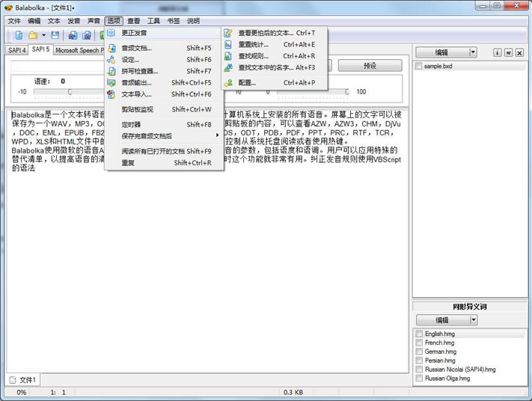This screenshot has width=532, height=401.
Task: Expand the 保存完音频文档后 submenu
Action: click(x=165, y=135)
